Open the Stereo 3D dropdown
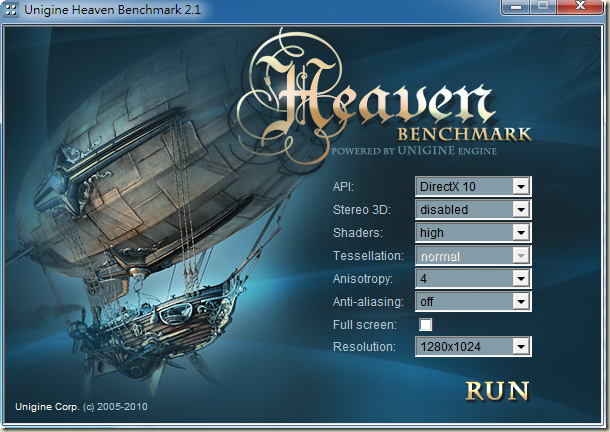 (473, 209)
